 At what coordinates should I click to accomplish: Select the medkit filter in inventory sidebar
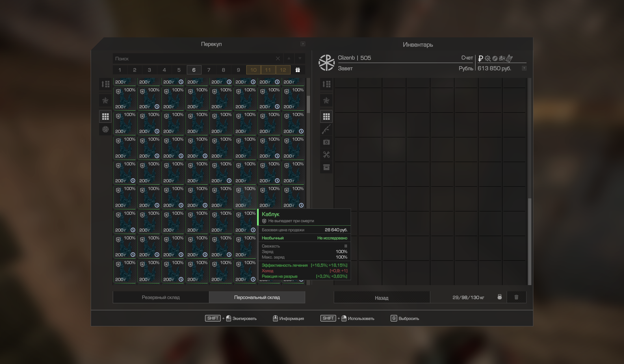coord(326,142)
